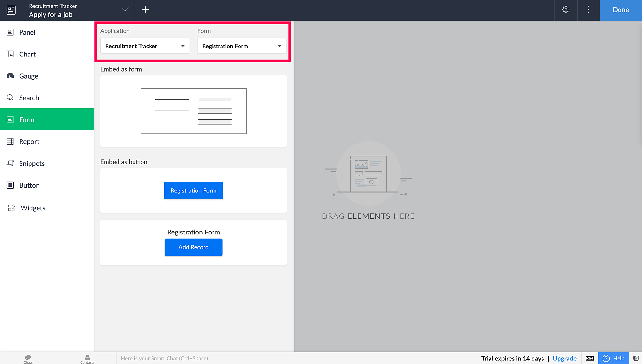Select Panel in the sidebar
Screen dimensions: 642x364
27,32
